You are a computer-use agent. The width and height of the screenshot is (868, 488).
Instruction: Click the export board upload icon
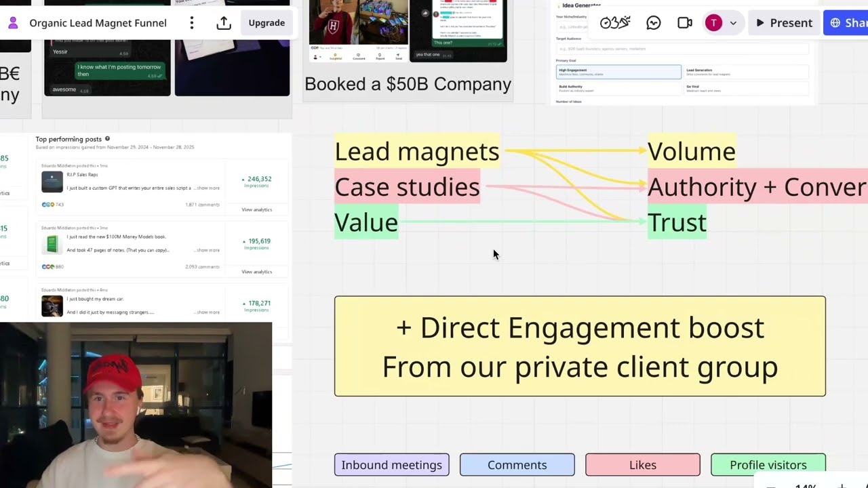point(224,23)
